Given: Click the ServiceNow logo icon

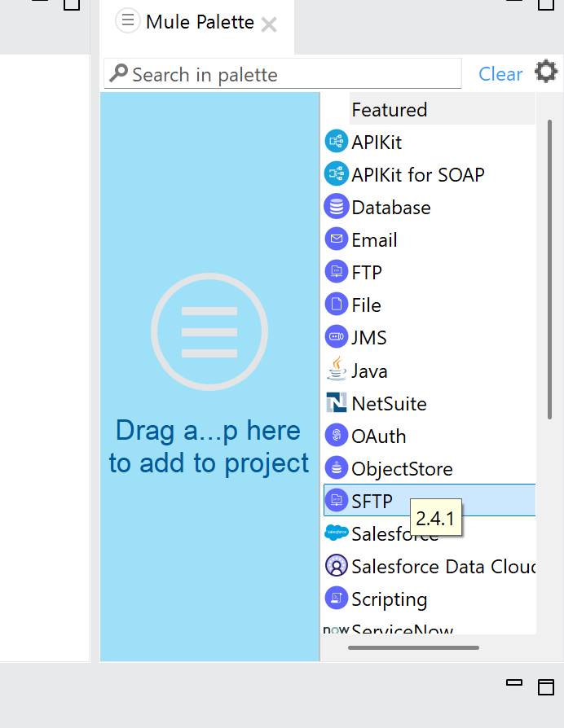Looking at the screenshot, I should [336, 629].
